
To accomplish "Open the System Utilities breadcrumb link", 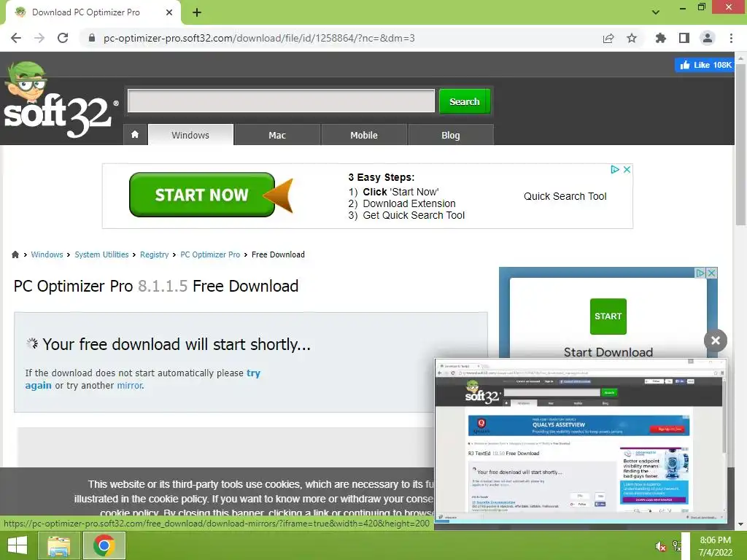I will [x=101, y=254].
